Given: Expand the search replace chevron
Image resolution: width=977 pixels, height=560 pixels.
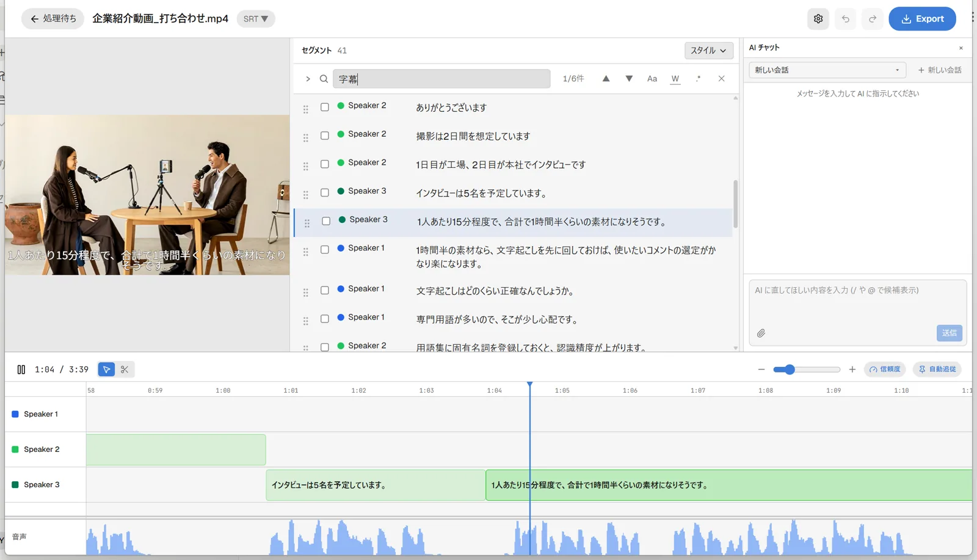Looking at the screenshot, I should pyautogui.click(x=308, y=79).
